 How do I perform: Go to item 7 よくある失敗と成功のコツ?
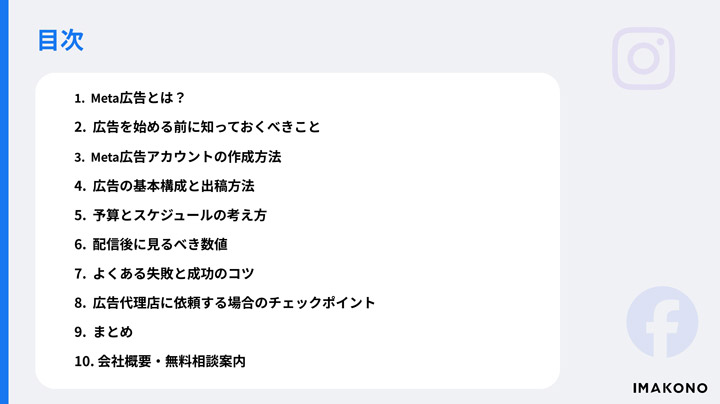point(164,274)
